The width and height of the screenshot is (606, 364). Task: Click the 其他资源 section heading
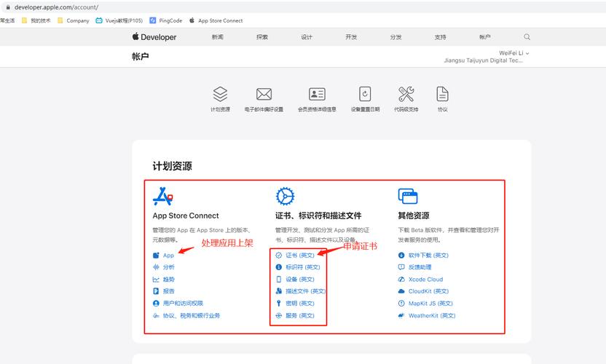point(414,215)
